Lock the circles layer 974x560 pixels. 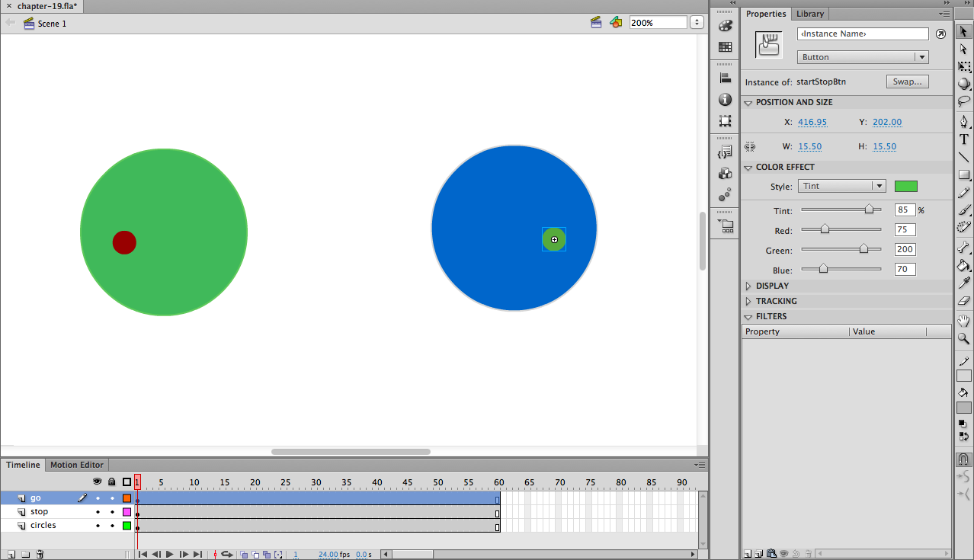coord(112,526)
